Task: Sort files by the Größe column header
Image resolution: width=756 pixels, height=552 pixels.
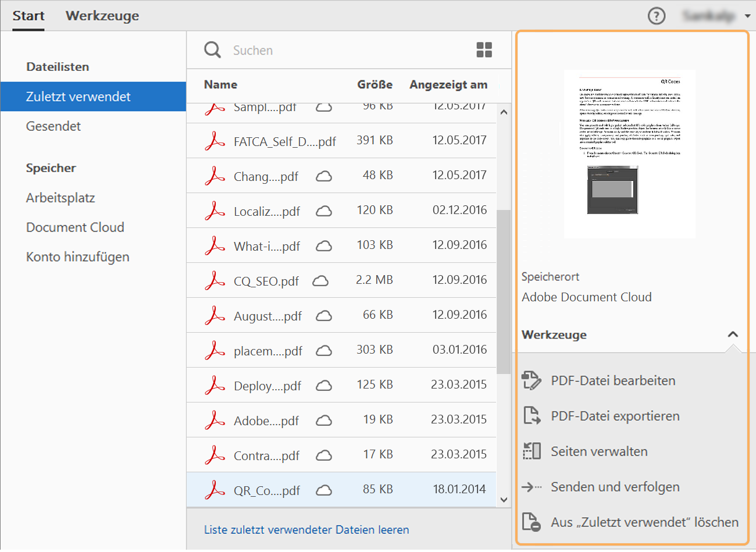Action: click(375, 85)
